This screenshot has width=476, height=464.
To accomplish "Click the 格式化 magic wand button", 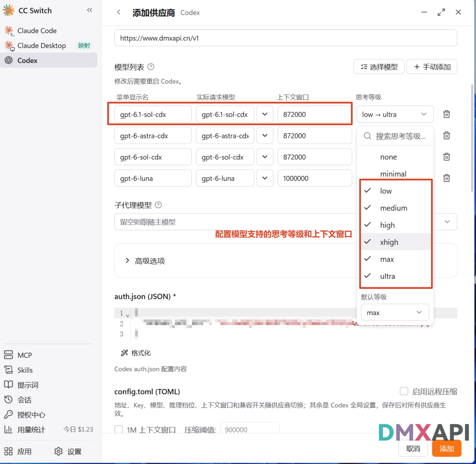I will point(136,353).
